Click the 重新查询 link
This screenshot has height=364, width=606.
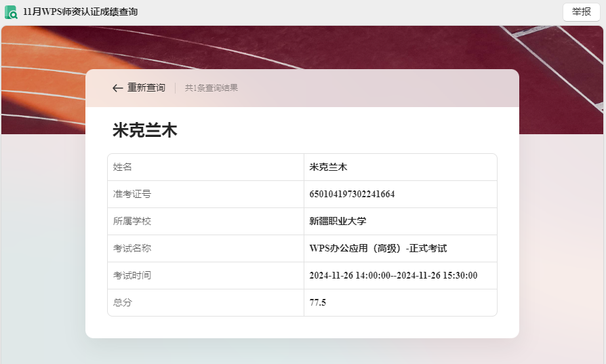(146, 87)
